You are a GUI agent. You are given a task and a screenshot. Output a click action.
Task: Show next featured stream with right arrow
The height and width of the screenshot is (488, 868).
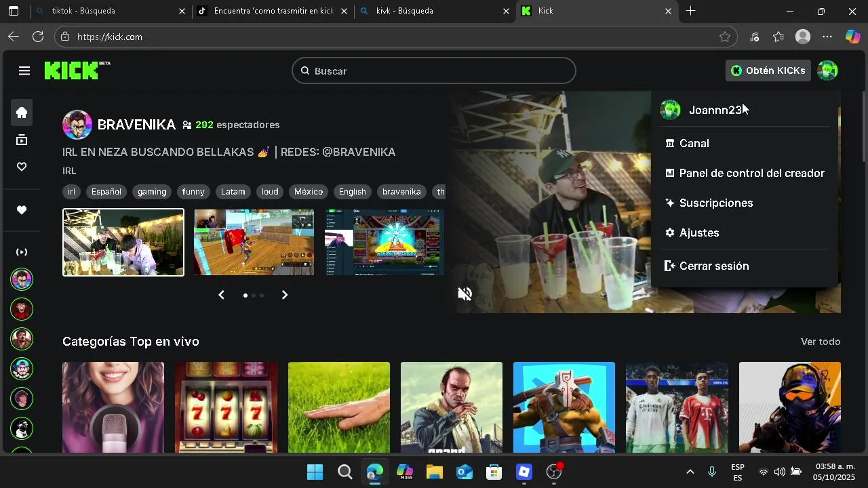click(x=285, y=295)
